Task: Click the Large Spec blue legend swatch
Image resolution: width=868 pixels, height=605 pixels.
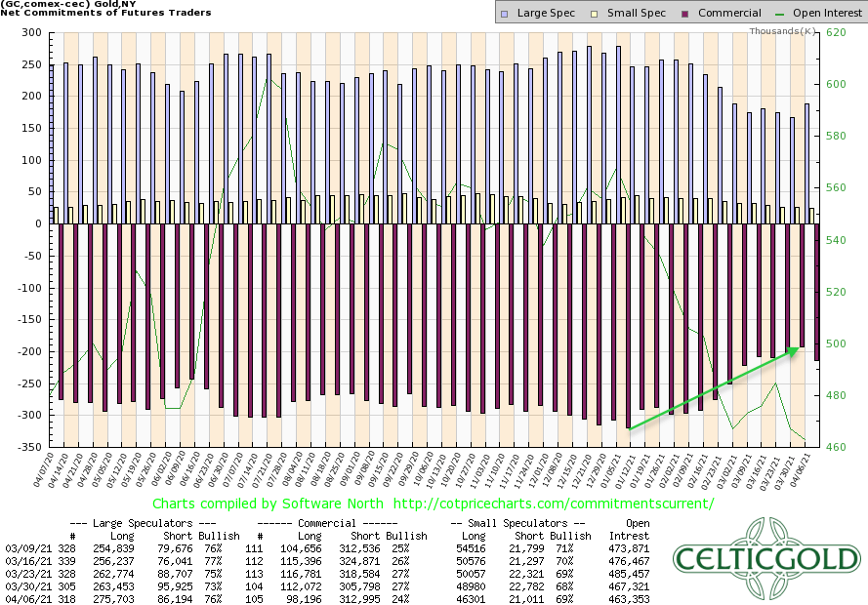Action: pos(504,14)
